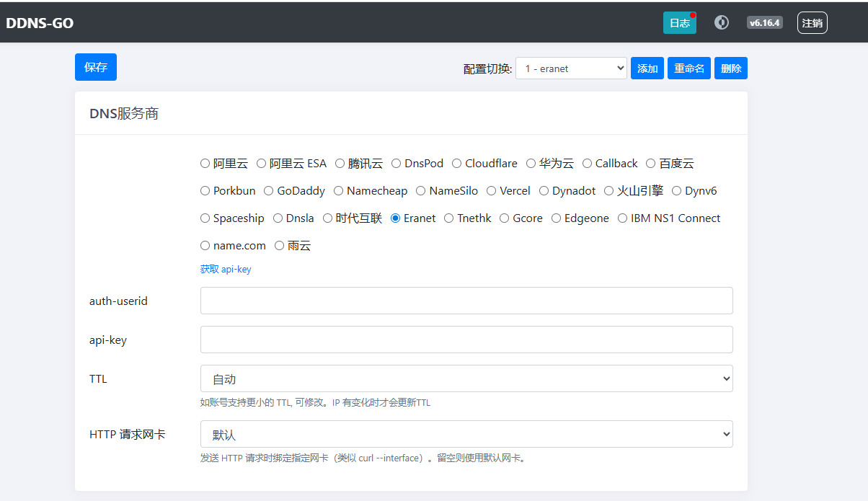Pick the Namecheap provider radio

pos(339,191)
